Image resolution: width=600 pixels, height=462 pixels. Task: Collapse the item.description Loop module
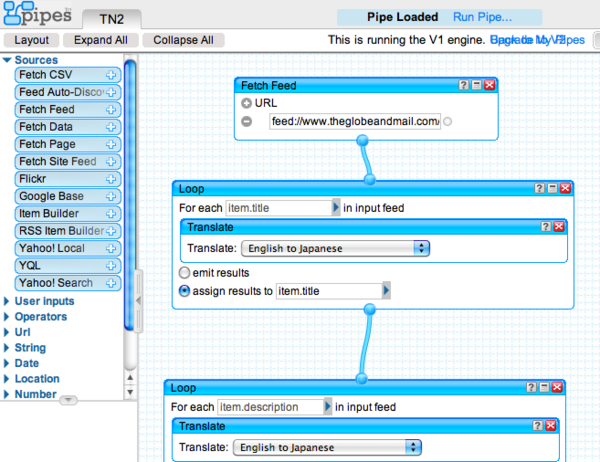pyautogui.click(x=544, y=387)
